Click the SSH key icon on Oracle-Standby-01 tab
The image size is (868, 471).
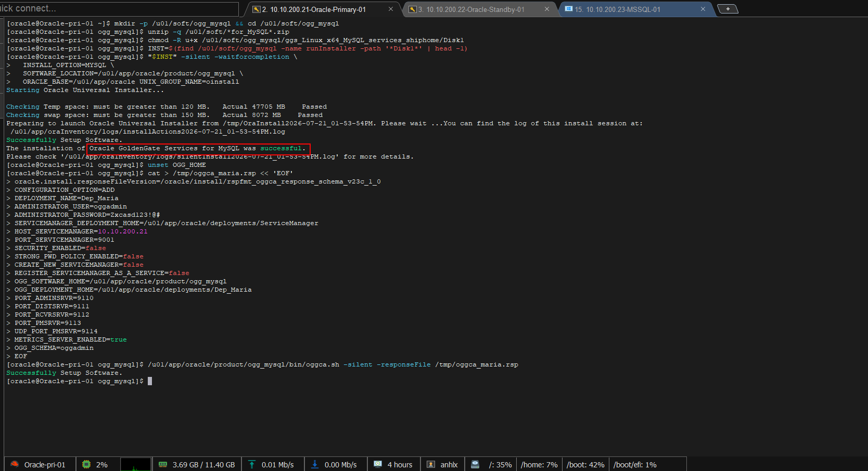tap(412, 9)
